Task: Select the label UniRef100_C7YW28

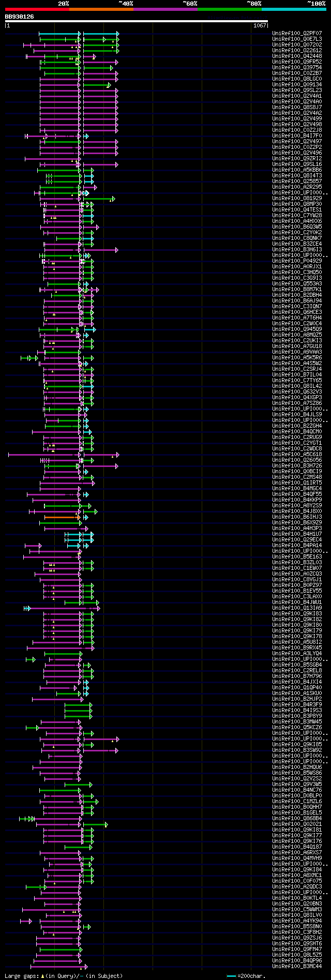Action: 297,216
